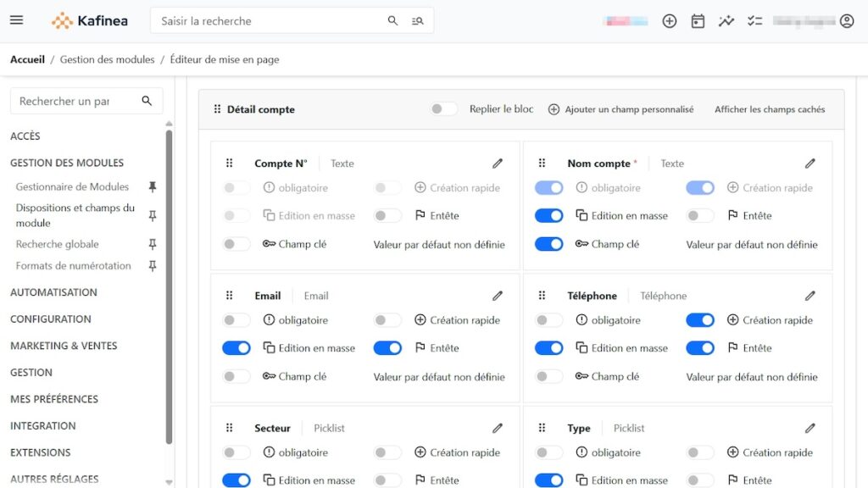
Task: Toggle the Replier le bloc switch
Action: coord(444,109)
